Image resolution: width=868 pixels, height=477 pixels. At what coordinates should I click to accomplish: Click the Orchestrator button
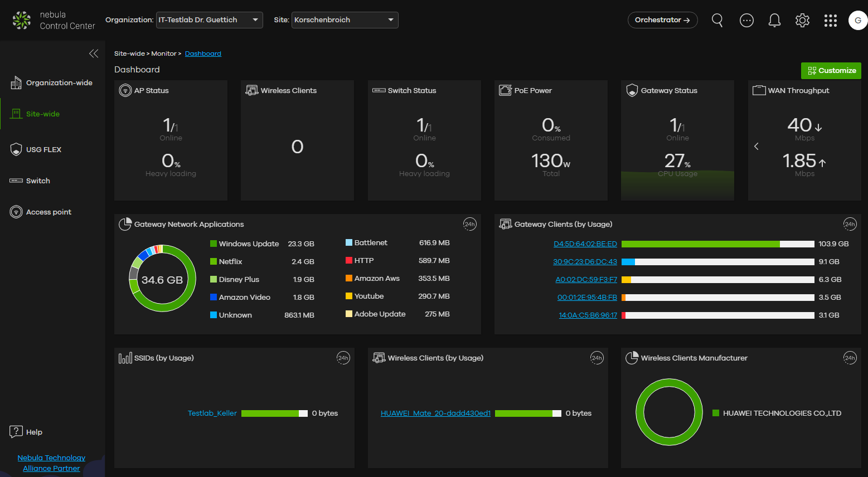click(x=662, y=20)
